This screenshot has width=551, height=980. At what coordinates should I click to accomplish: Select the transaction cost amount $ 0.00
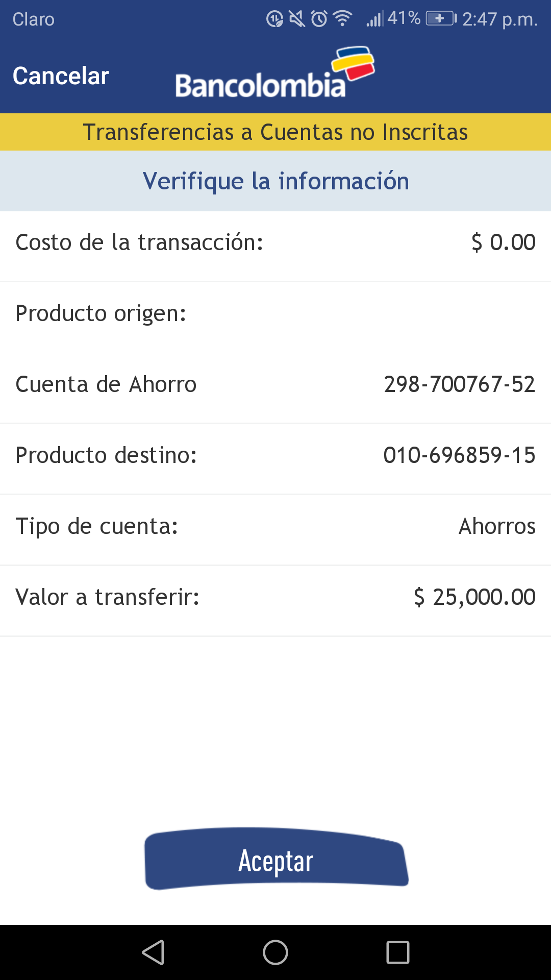tap(503, 242)
